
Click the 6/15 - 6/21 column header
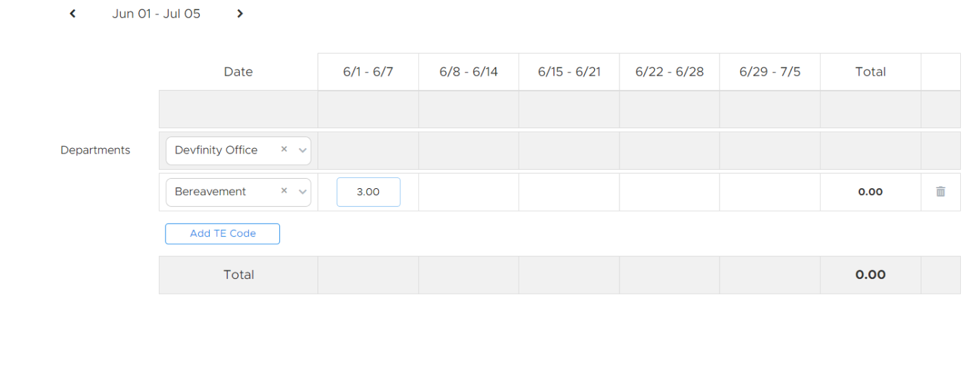click(x=569, y=72)
